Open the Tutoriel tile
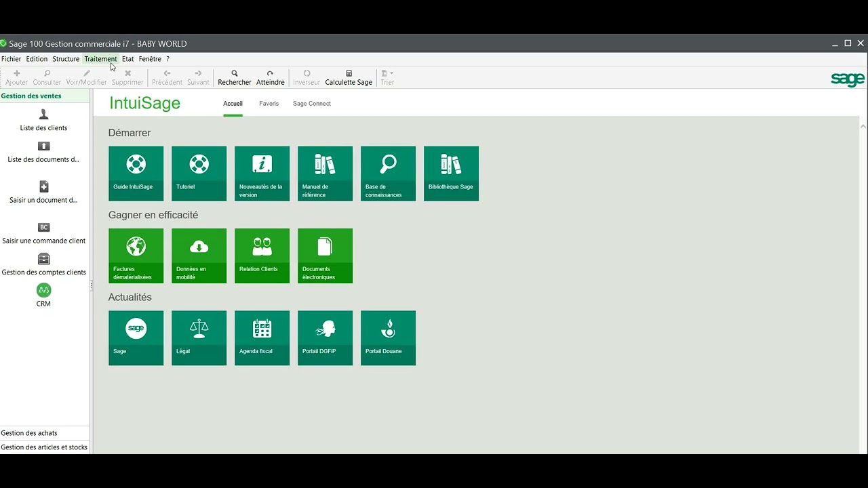This screenshot has width=868, height=488. click(x=199, y=174)
